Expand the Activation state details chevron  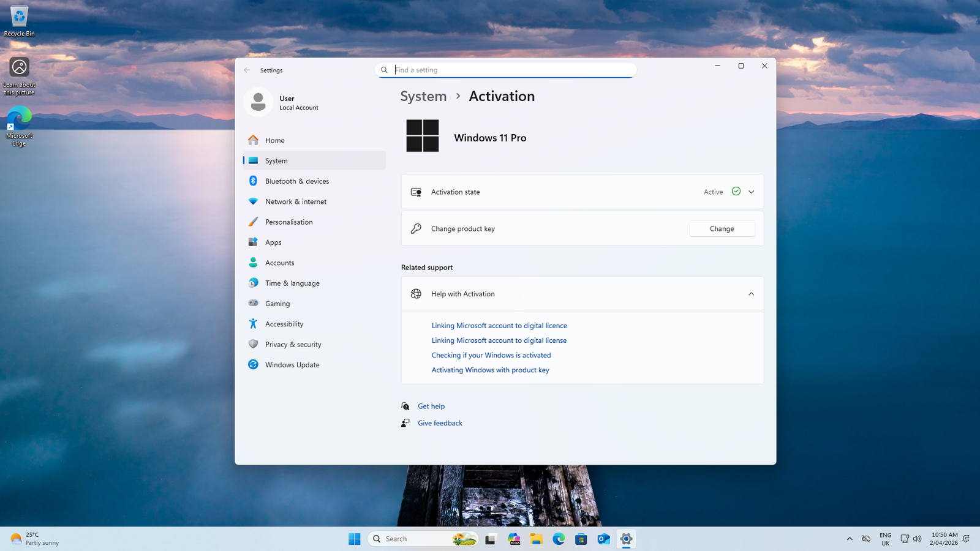tap(751, 192)
